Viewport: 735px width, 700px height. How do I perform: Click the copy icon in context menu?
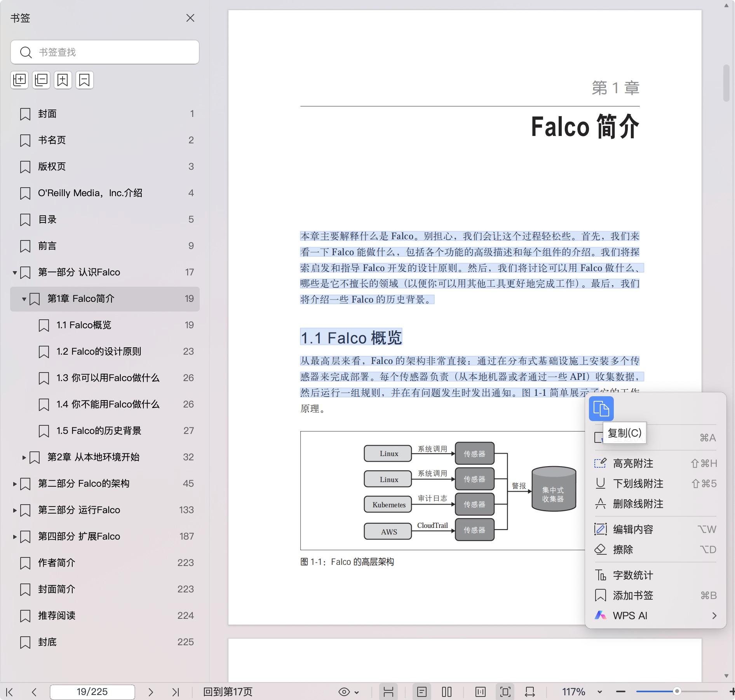click(x=601, y=409)
